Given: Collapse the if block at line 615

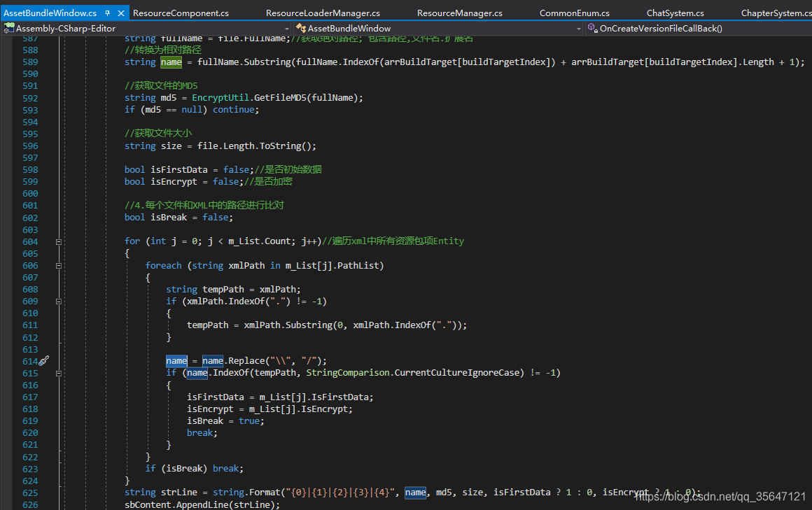Looking at the screenshot, I should click(x=59, y=374).
